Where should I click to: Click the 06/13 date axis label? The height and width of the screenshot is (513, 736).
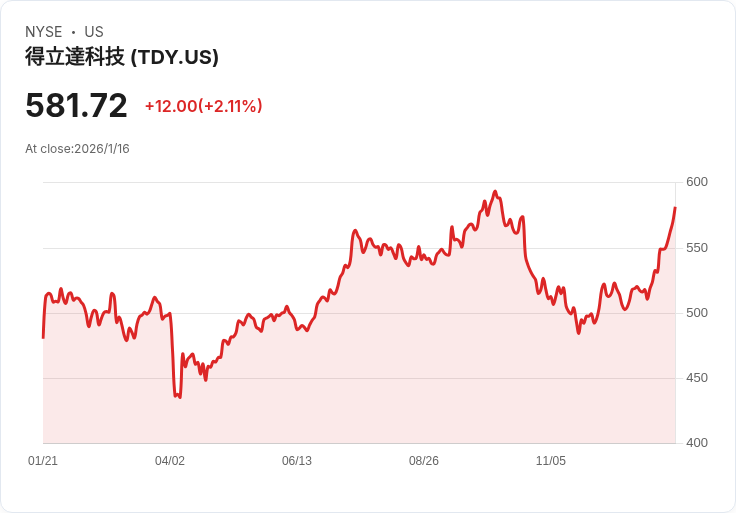pos(297,461)
